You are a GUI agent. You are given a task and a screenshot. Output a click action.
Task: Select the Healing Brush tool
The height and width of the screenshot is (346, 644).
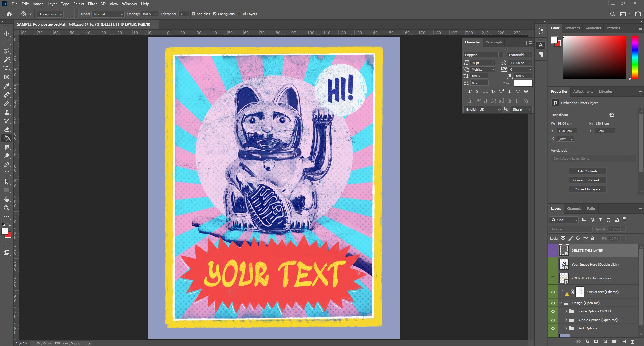click(7, 95)
